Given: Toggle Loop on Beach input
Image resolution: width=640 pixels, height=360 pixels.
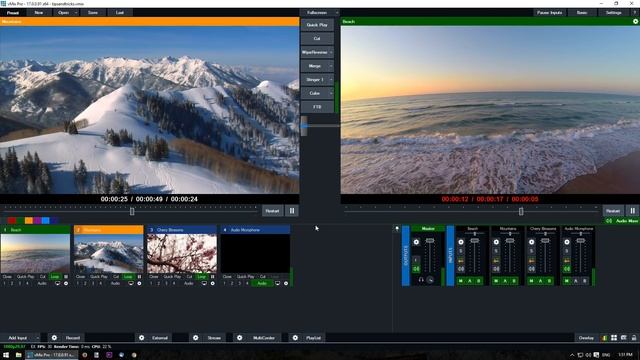Looking at the screenshot, I should 55,277.
